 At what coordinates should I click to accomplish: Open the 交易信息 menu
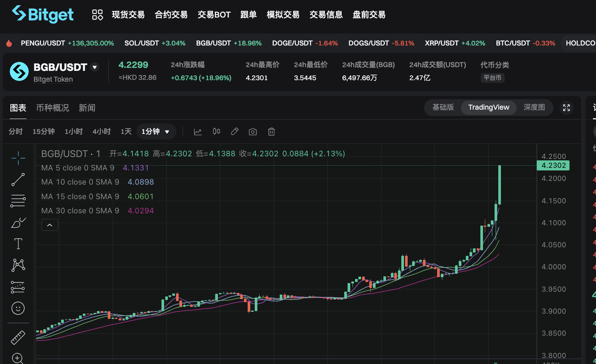coord(326,15)
